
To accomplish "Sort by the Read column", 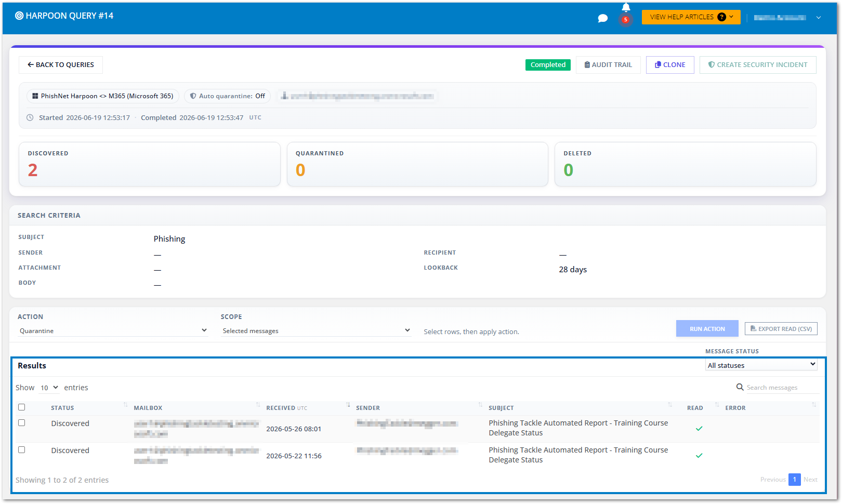I will 695,408.
